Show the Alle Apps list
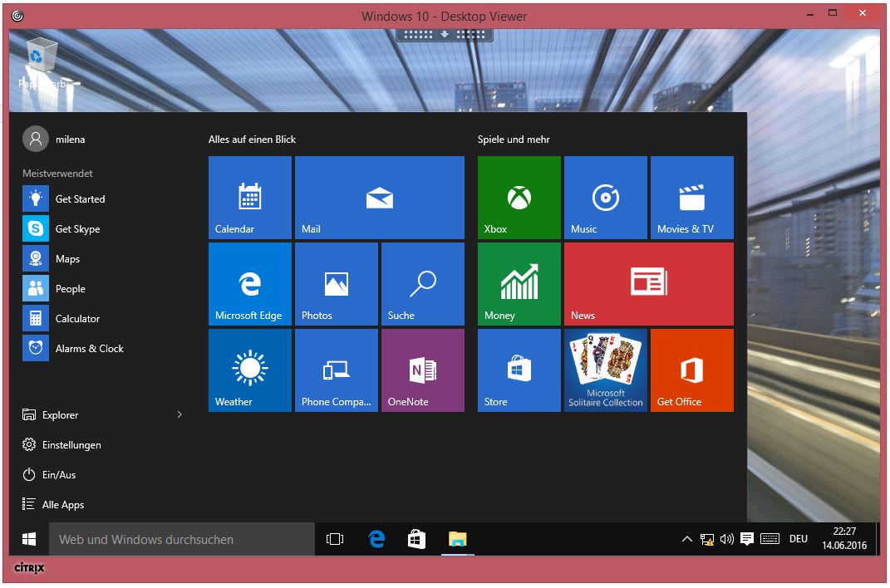The height and width of the screenshot is (588, 890). [62, 505]
